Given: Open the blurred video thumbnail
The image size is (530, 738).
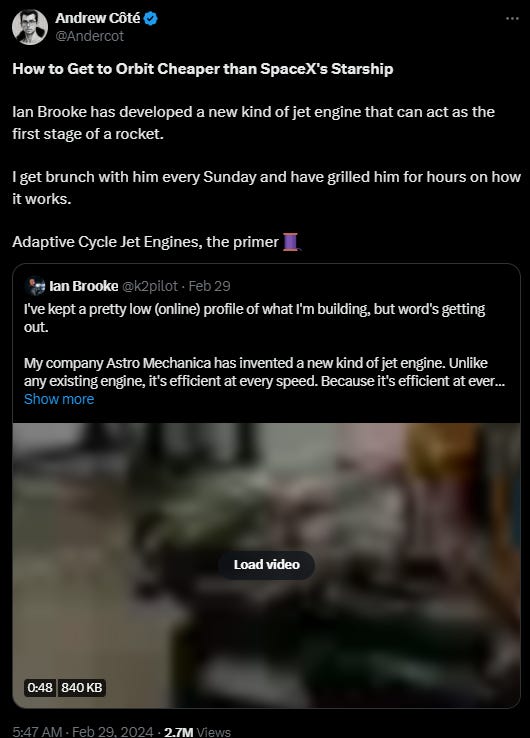Looking at the screenshot, I should click(266, 565).
